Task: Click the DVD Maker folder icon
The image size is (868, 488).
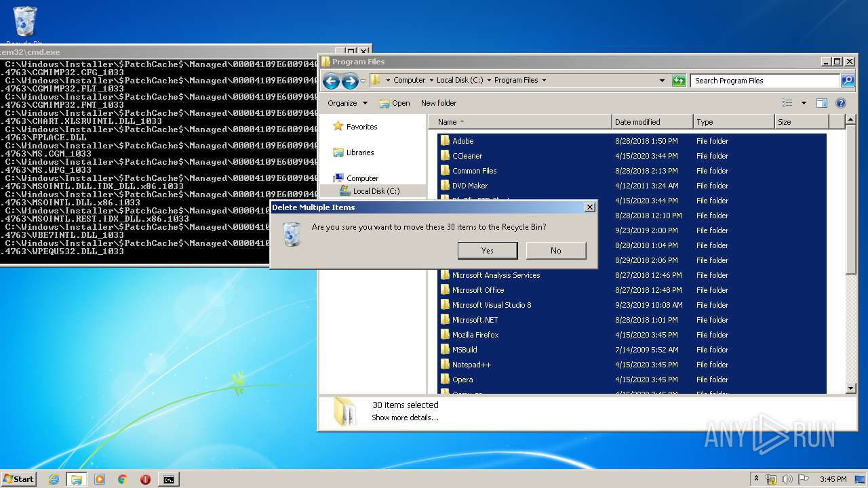Action: pos(445,186)
